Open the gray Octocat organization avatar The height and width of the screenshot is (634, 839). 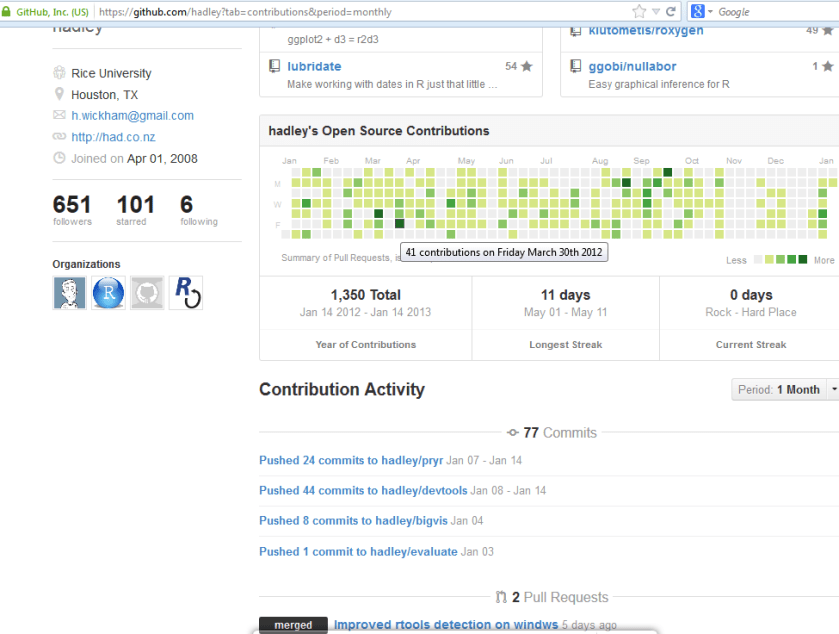(147, 293)
